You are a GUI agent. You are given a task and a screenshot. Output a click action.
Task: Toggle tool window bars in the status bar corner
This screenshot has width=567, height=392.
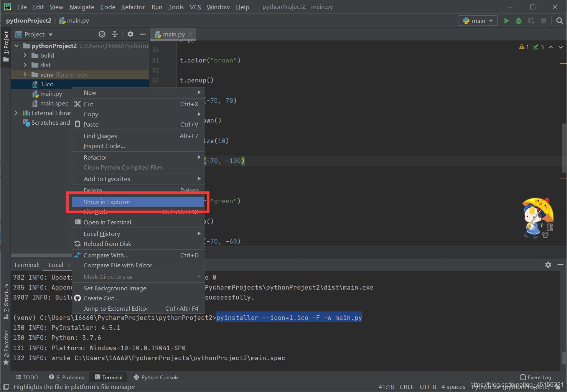pos(6,387)
